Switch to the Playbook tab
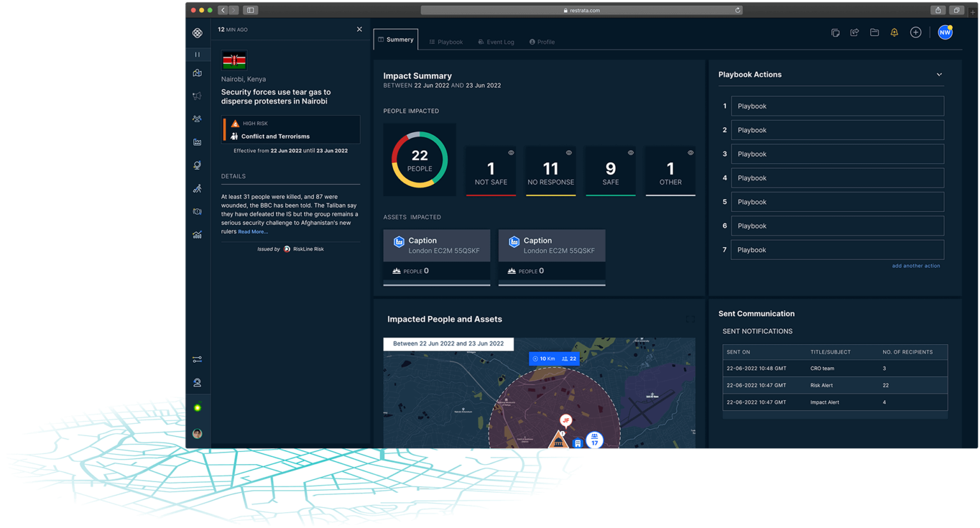The image size is (980, 528). [x=446, y=42]
